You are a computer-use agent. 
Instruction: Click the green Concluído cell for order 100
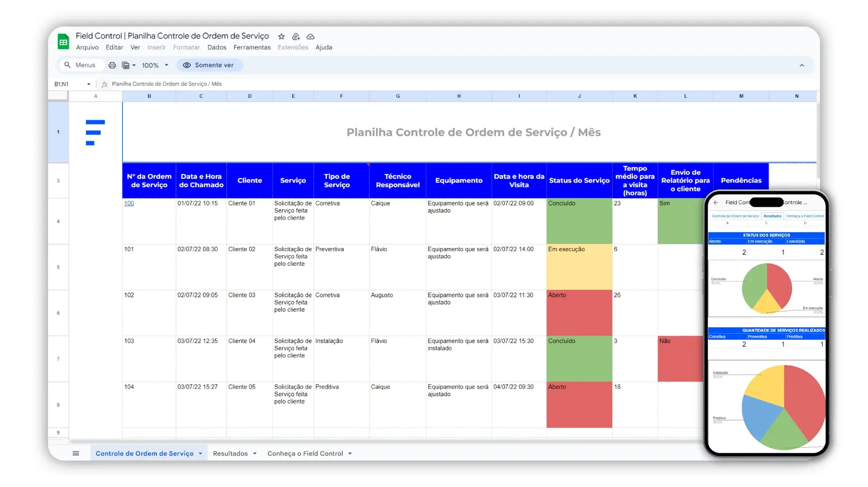[x=579, y=221]
